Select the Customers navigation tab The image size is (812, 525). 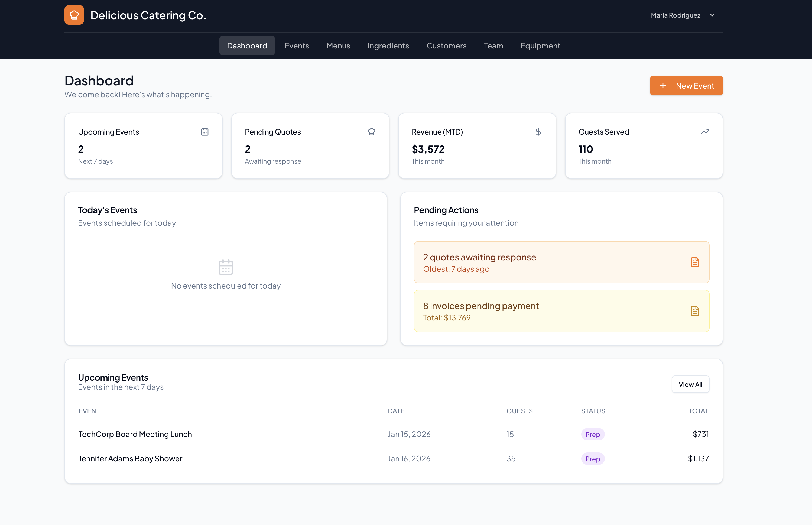pos(446,46)
